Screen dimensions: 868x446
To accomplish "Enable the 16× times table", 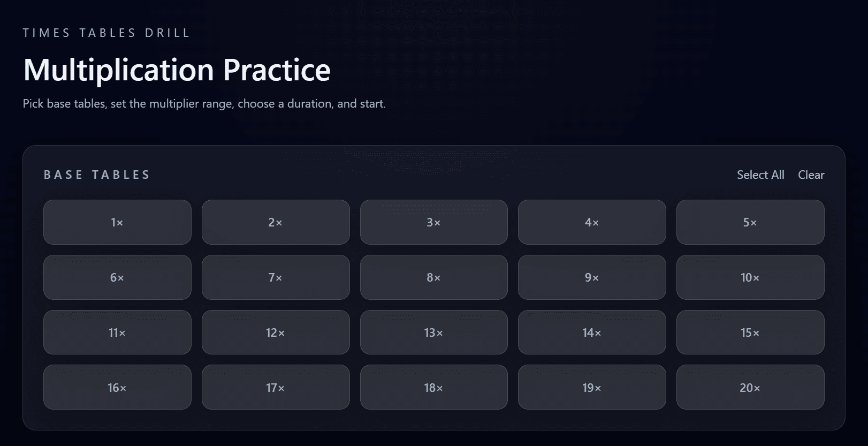I will pyautogui.click(x=117, y=387).
